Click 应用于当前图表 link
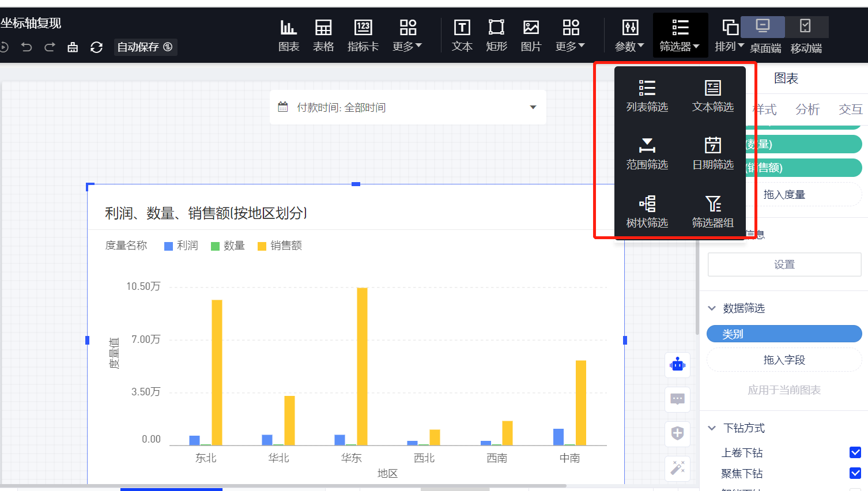868x491 pixels. tap(784, 390)
